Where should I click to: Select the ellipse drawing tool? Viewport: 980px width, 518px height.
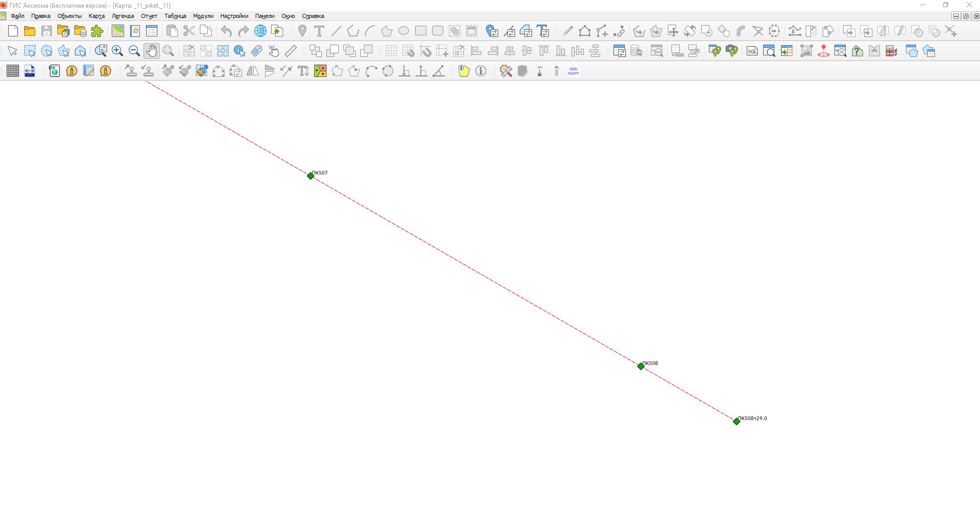pos(404,31)
